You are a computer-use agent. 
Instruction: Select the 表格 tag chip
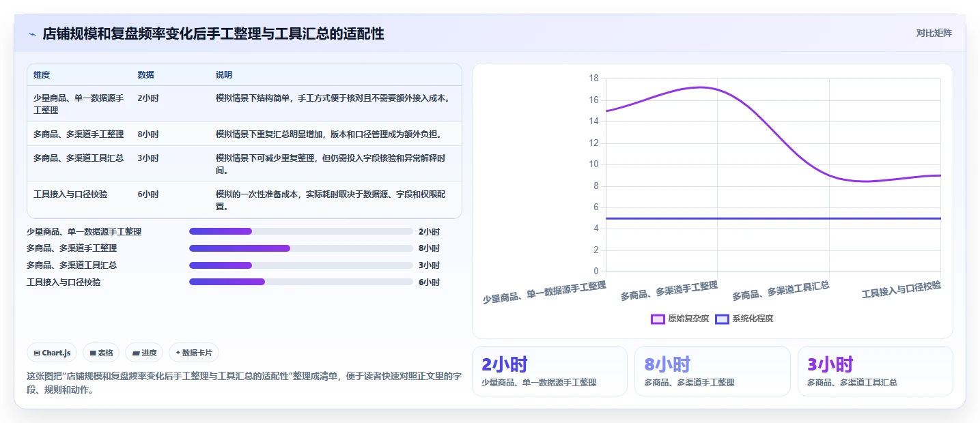pyautogui.click(x=101, y=353)
